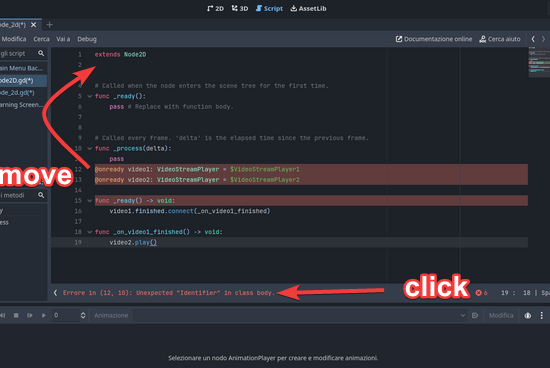Toggle onion skinning icon
Viewport: 550px width, 368px height.
tap(528, 315)
